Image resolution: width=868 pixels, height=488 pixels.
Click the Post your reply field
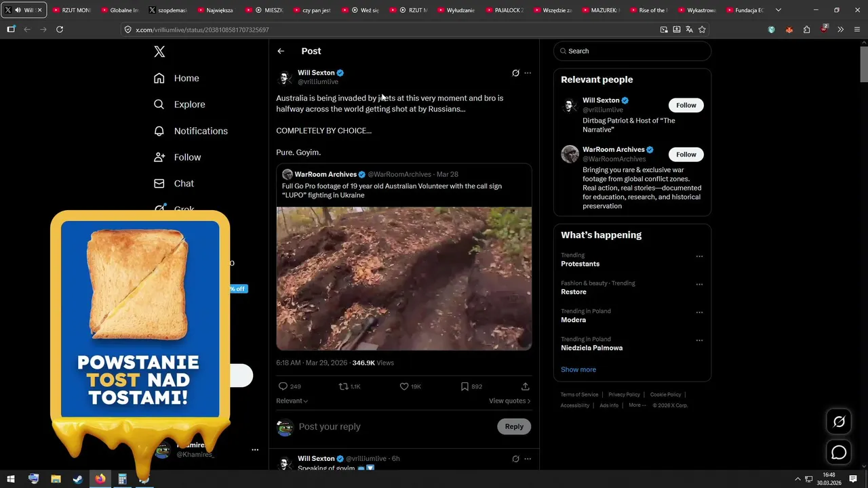tap(395, 426)
